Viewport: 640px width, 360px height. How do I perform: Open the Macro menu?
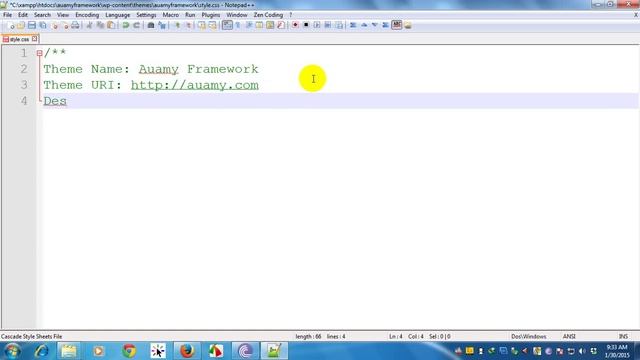[171, 15]
